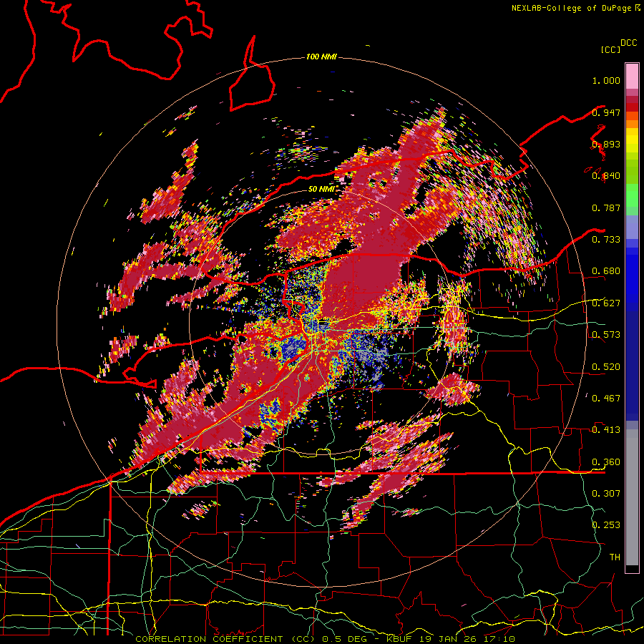Image resolution: width=644 pixels, height=644 pixels.
Task: Click the 0.467 color scale value
Action: tap(606, 399)
